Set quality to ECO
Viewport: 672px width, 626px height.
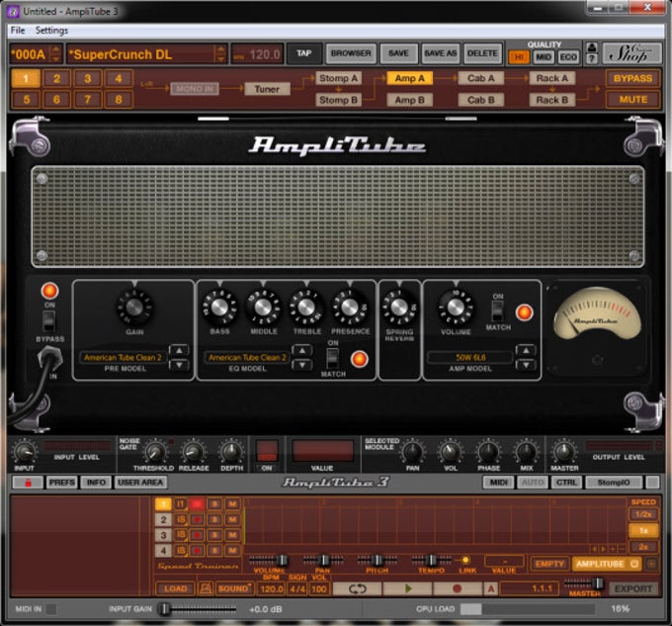[x=568, y=57]
